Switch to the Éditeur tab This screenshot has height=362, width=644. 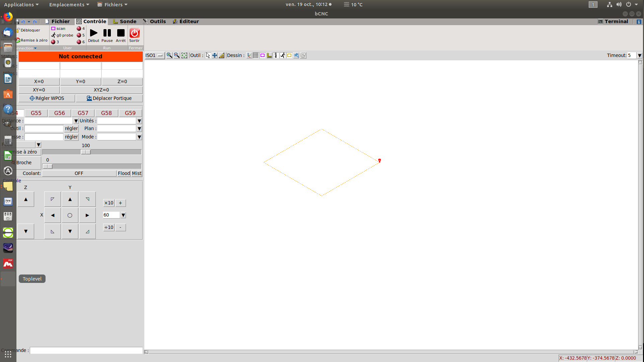186,21
